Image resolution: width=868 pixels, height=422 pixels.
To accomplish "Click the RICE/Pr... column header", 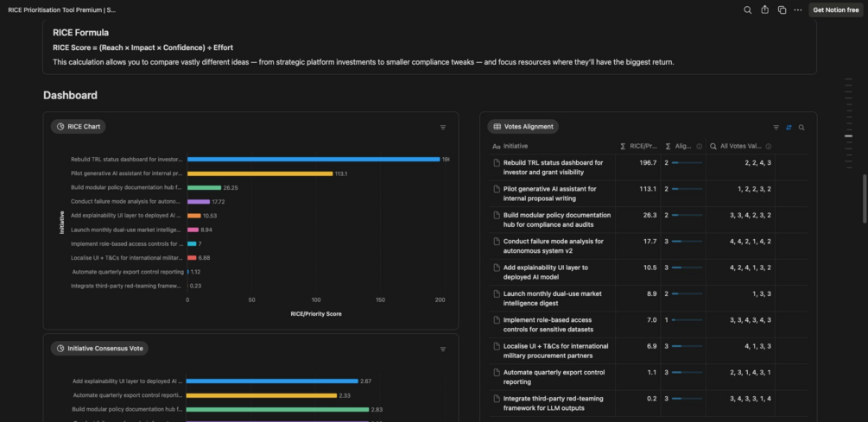I will point(639,146).
